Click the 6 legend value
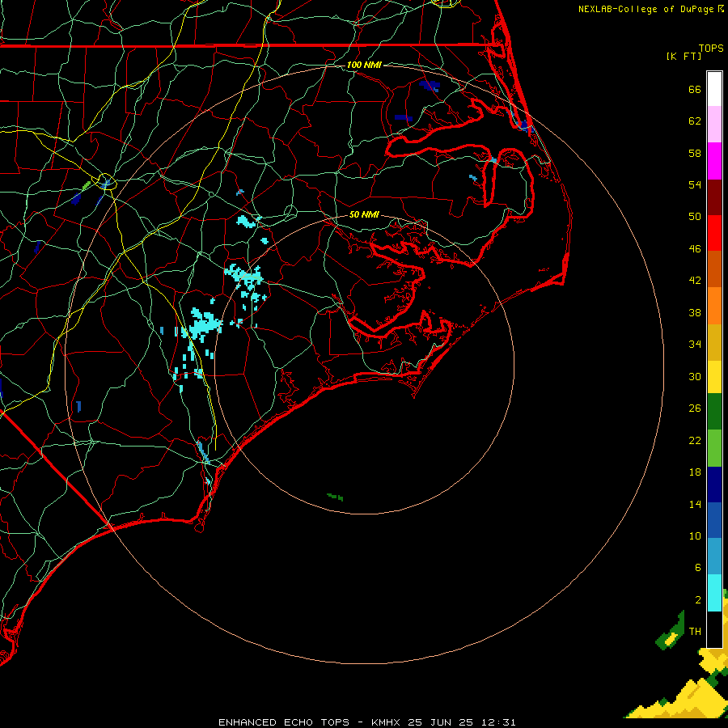This screenshot has height=728, width=728. [697, 568]
